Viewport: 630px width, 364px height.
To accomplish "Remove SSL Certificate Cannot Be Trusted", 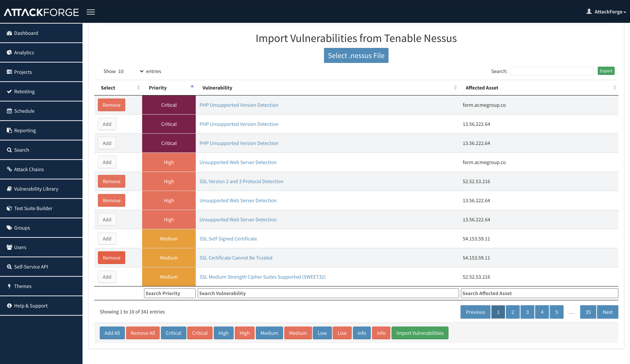I will (x=112, y=258).
